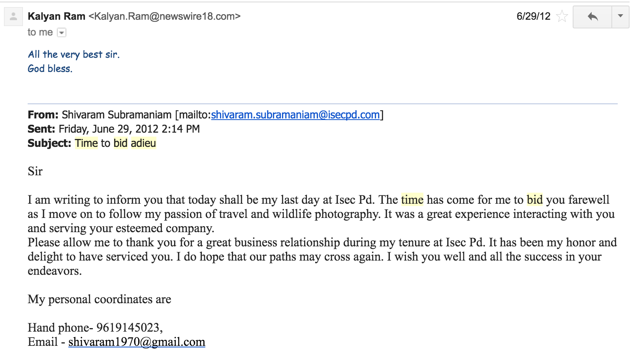Viewport: 643px width, 364px height.
Task: Click the highlighted 'bid' in the subject line
Action: (x=120, y=143)
